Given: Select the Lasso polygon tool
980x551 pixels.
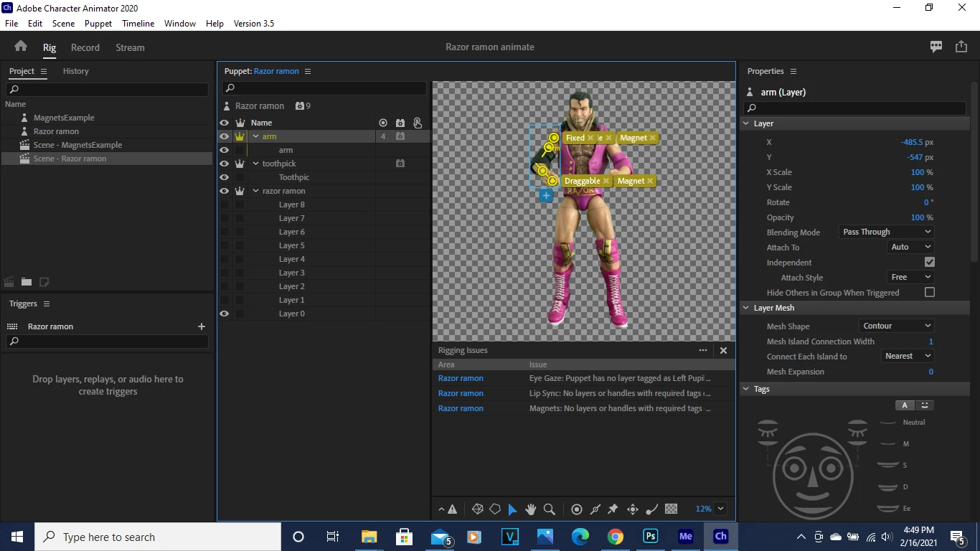Looking at the screenshot, I should click(x=495, y=509).
